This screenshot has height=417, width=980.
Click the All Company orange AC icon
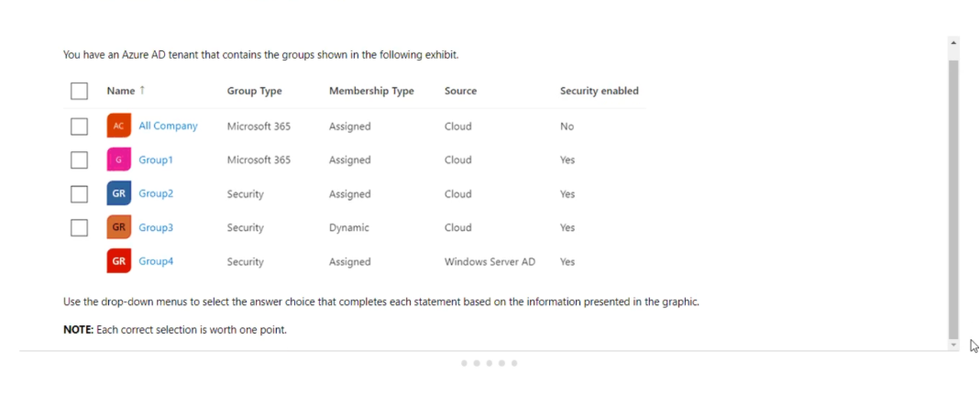119,126
